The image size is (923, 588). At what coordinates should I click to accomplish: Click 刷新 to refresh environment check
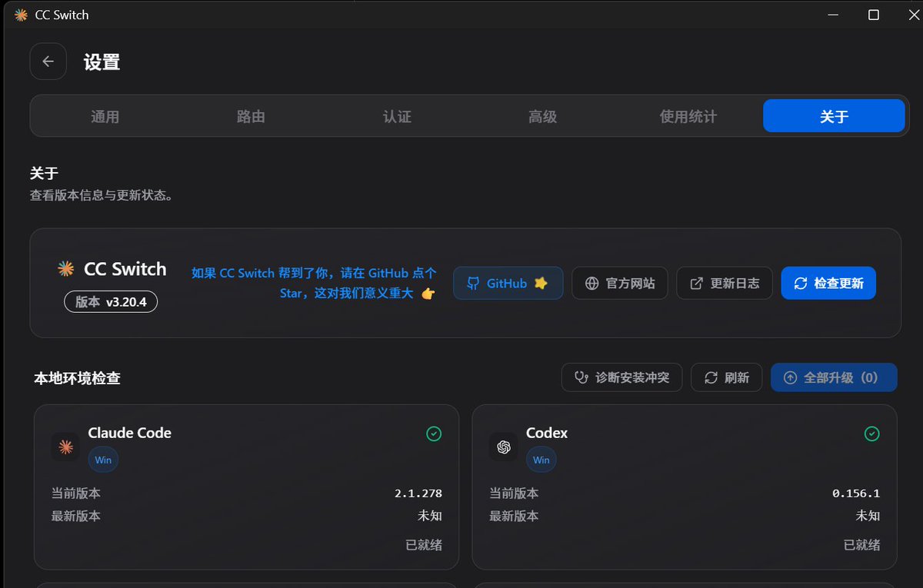tap(726, 377)
